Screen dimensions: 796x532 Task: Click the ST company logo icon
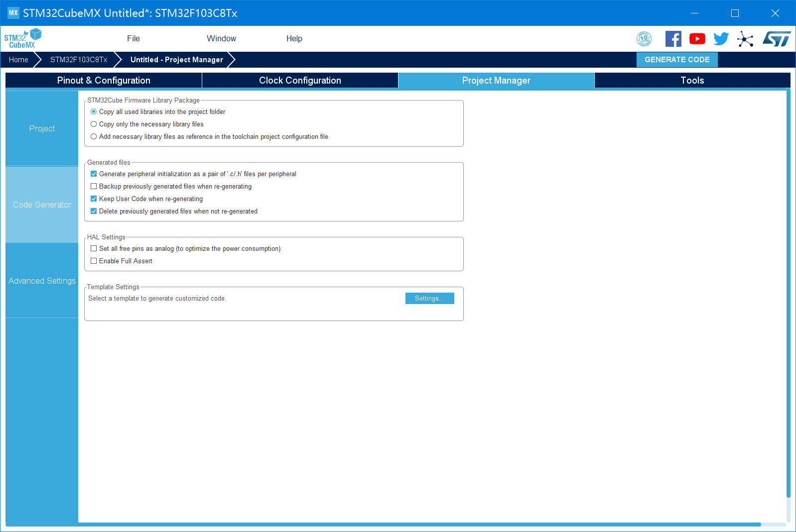(x=777, y=39)
